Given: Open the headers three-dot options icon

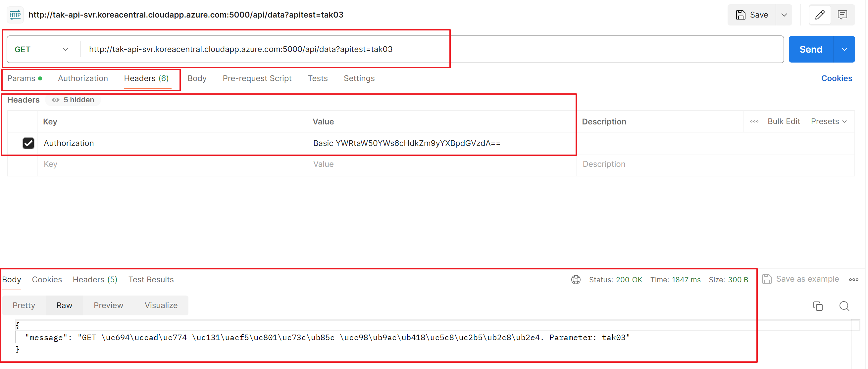Looking at the screenshot, I should tap(754, 121).
